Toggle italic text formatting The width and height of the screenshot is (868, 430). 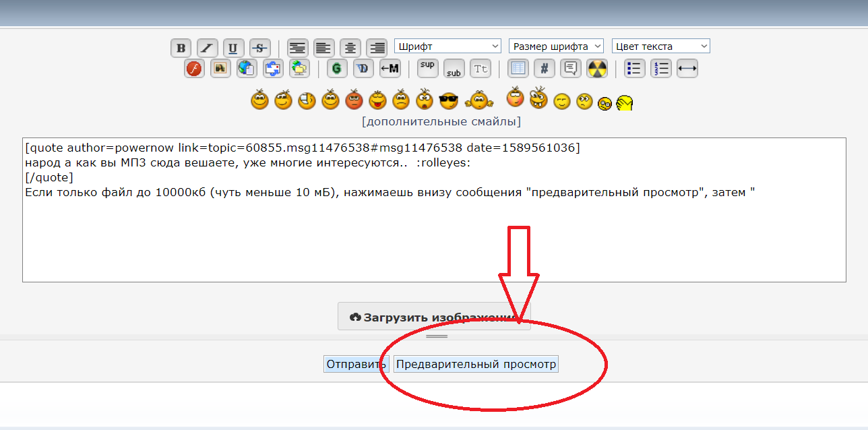pyautogui.click(x=207, y=48)
